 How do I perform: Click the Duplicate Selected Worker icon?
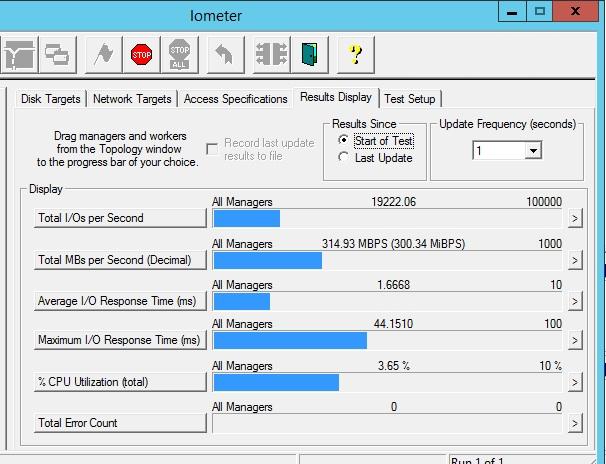(57, 54)
